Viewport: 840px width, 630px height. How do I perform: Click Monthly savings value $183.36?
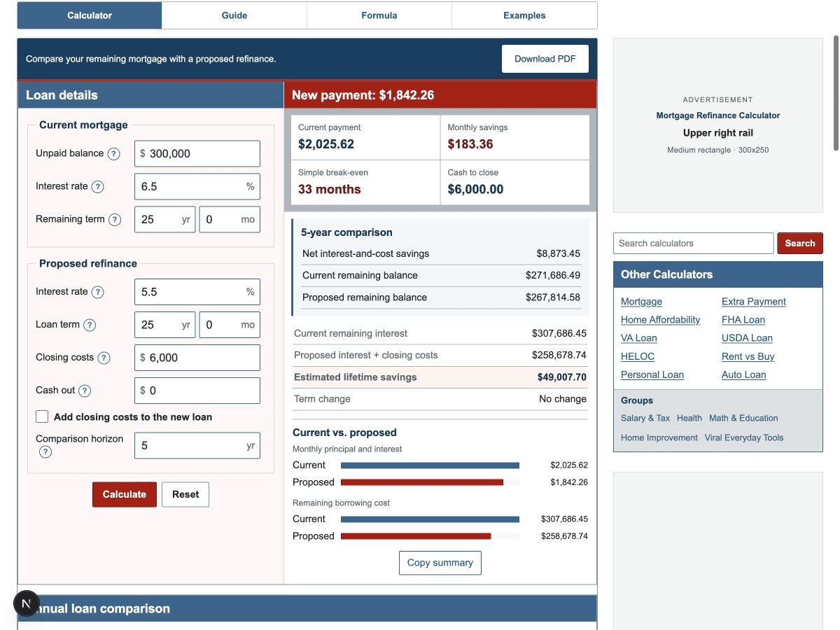click(x=470, y=145)
